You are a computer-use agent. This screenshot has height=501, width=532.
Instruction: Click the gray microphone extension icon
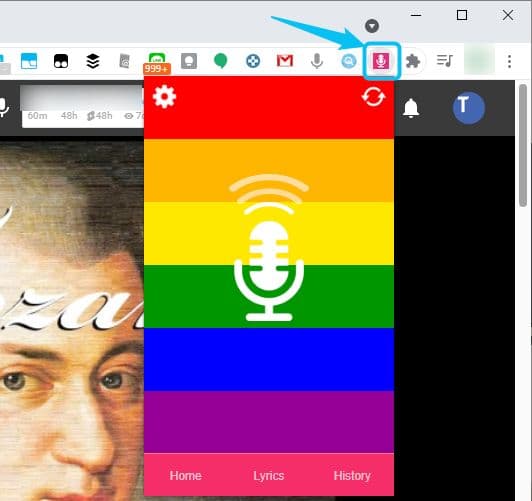coord(317,61)
